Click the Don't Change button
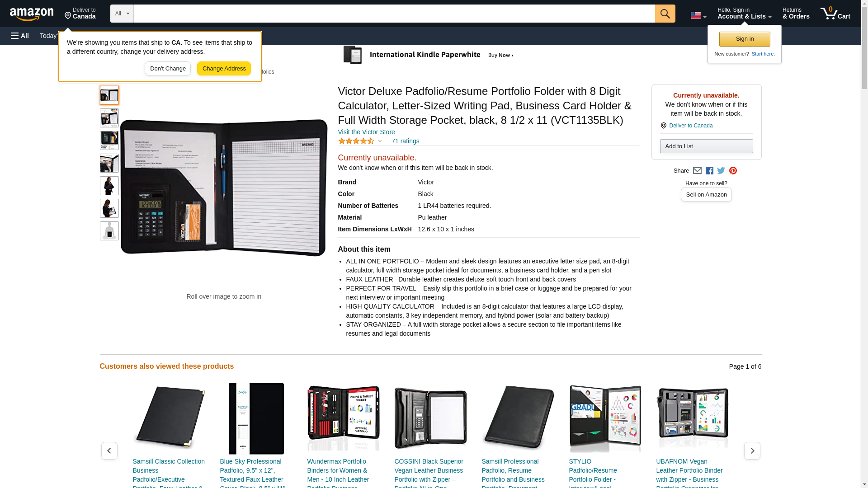Image resolution: width=868 pixels, height=488 pixels. 168,69
